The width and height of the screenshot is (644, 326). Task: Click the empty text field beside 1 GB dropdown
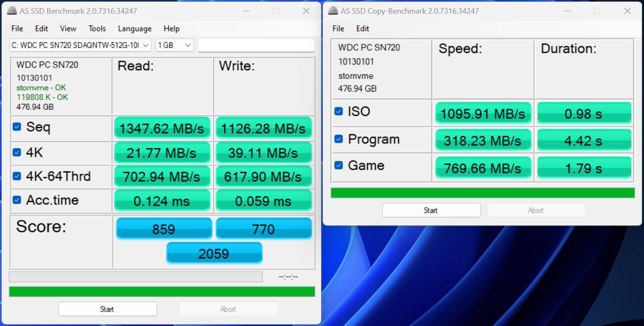point(256,45)
